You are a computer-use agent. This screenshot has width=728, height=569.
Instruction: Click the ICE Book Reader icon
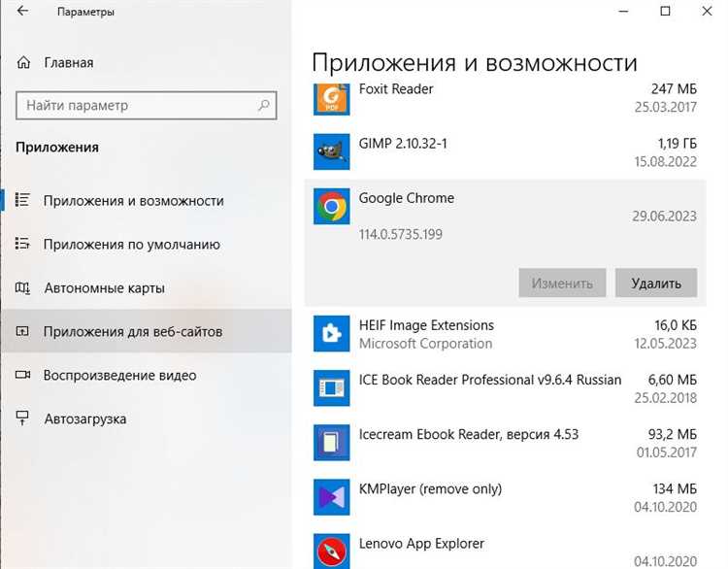(x=332, y=387)
